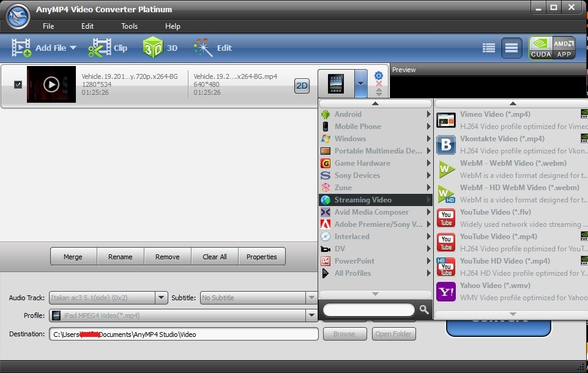Select Vimeo Video (*.mp4) profile
Viewport: 588px width, 373px height.
pos(511,120)
